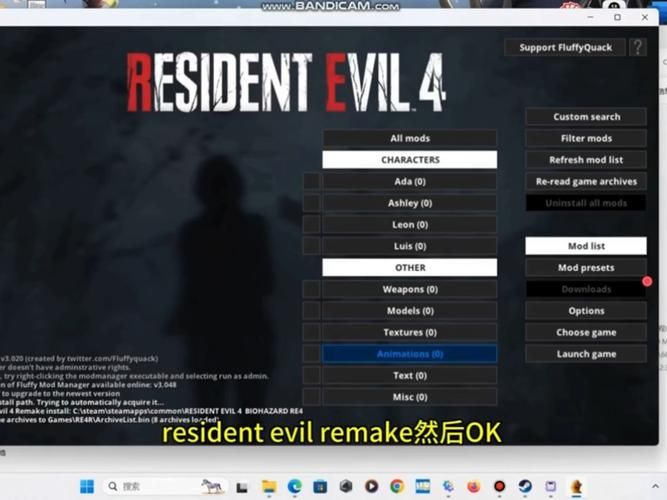Open Firefox from the taskbar

click(473, 486)
